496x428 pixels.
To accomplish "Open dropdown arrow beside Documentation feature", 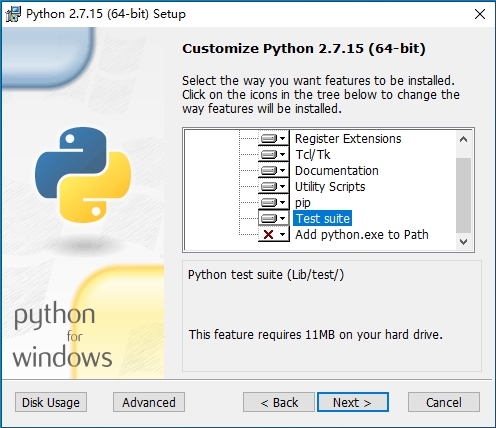I will click(283, 170).
